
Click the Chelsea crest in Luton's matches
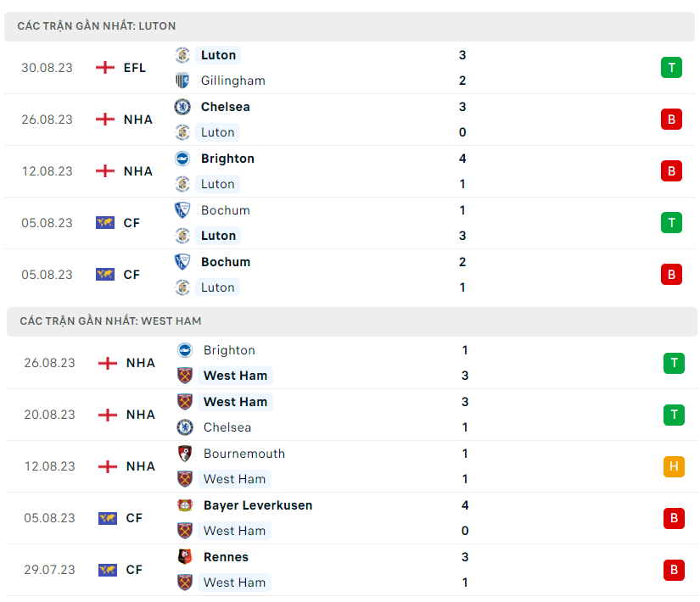click(x=182, y=107)
